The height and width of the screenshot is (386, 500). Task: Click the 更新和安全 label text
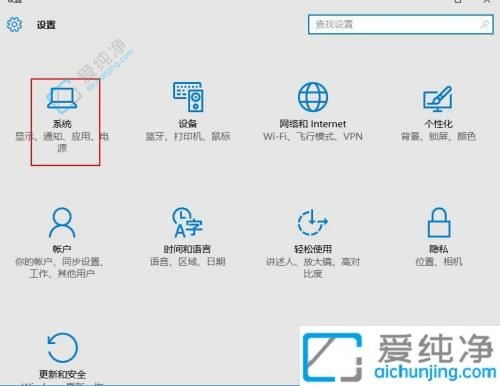[x=62, y=374]
